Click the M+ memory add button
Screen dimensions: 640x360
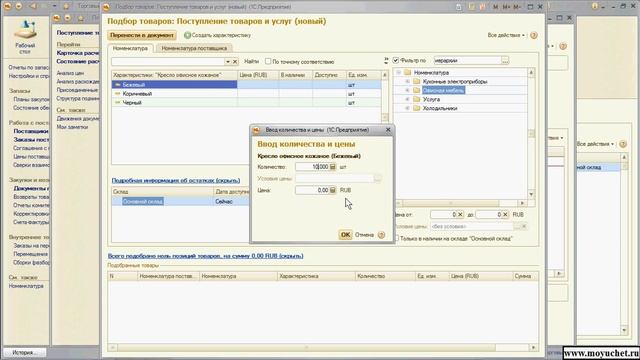coord(506,7)
